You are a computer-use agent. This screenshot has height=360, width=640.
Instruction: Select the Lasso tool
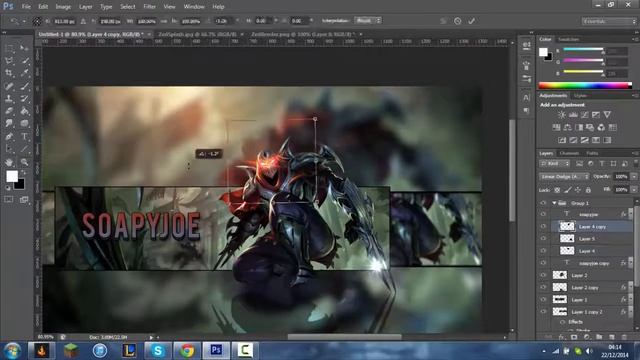9,61
